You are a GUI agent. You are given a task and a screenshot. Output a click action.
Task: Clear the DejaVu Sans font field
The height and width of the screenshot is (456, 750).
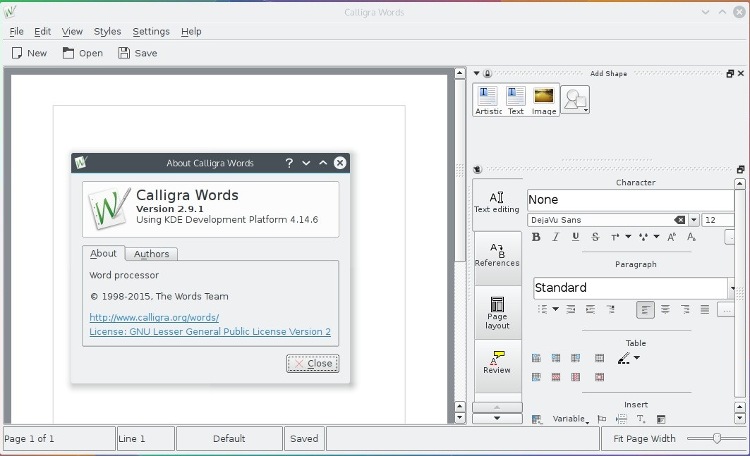(679, 220)
